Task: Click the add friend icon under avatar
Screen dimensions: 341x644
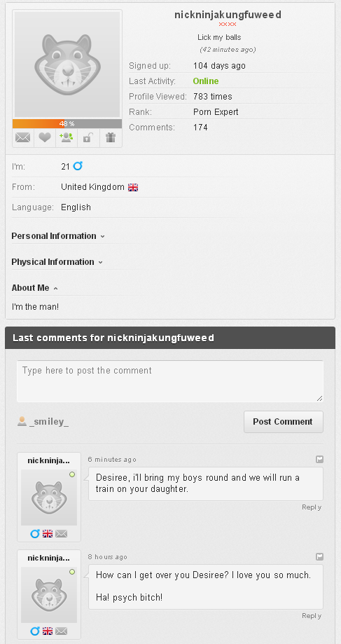Action: 67,137
